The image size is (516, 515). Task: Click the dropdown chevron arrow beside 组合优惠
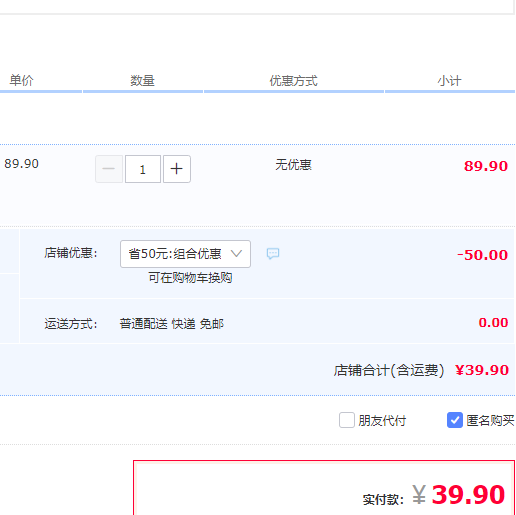tap(236, 254)
